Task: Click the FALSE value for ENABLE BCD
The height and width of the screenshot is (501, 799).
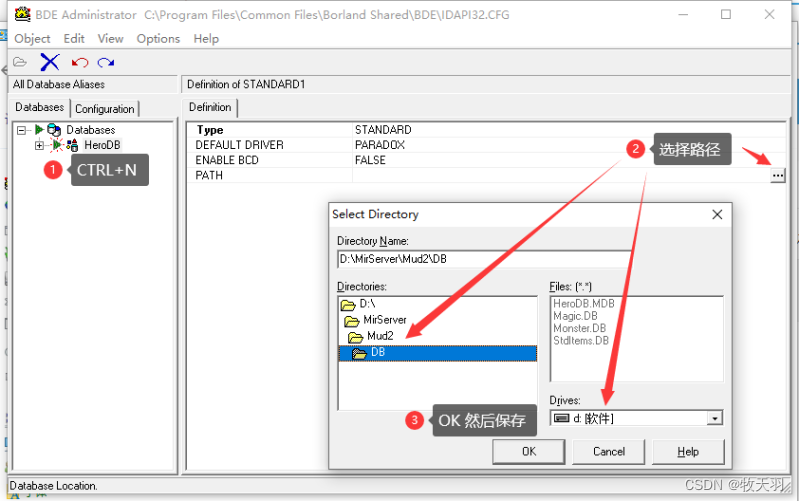Action: (370, 160)
